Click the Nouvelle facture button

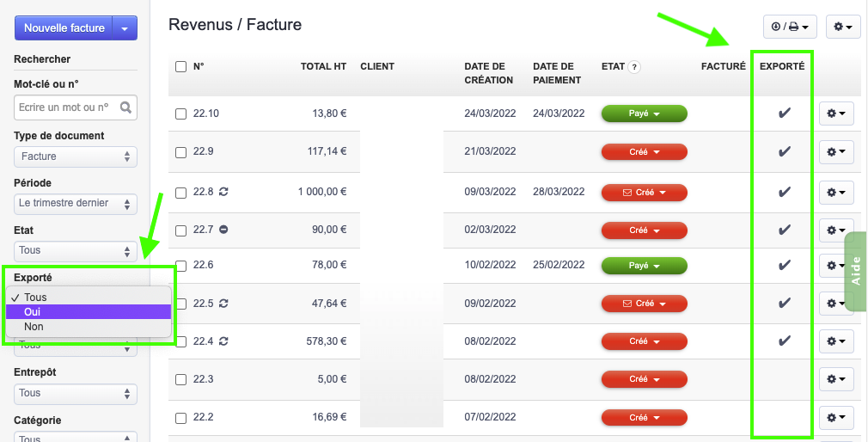pyautogui.click(x=64, y=28)
